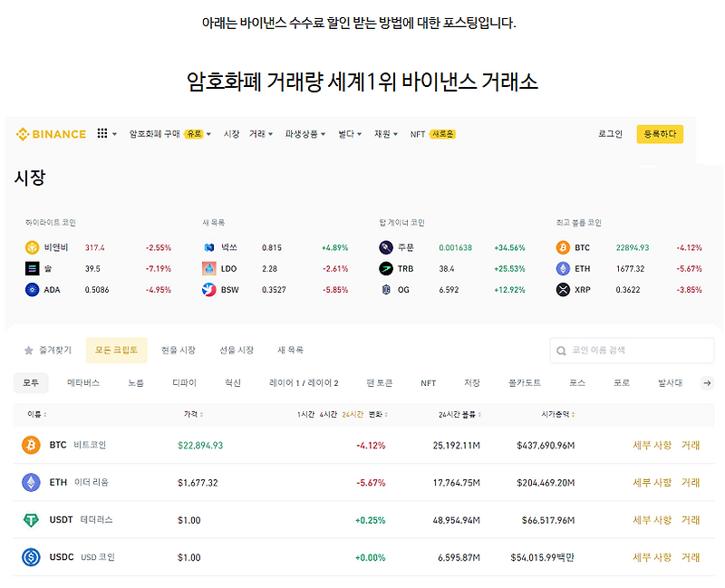Open the apps grid menu icon
This screenshot has height=588, width=725.
point(102,133)
